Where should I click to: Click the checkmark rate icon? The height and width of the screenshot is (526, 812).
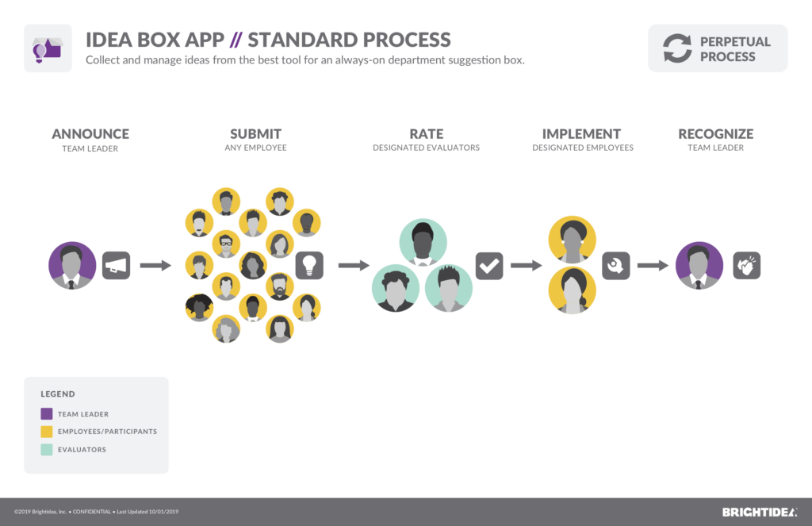(489, 265)
